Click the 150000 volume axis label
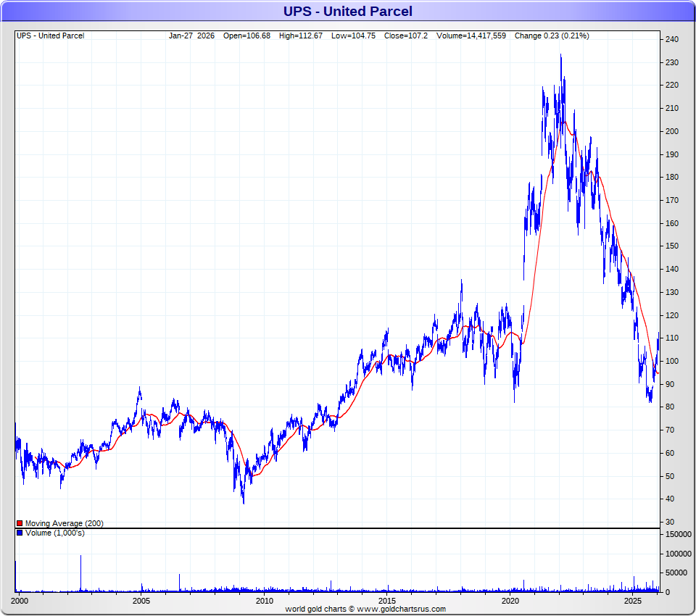Viewport: 696px width, 616px height. point(679,534)
